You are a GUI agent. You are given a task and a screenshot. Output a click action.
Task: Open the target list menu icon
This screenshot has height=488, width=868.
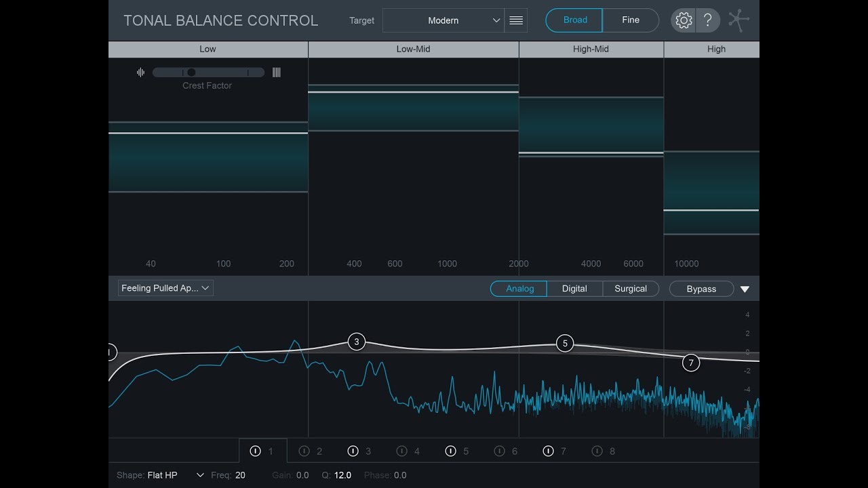(x=516, y=20)
